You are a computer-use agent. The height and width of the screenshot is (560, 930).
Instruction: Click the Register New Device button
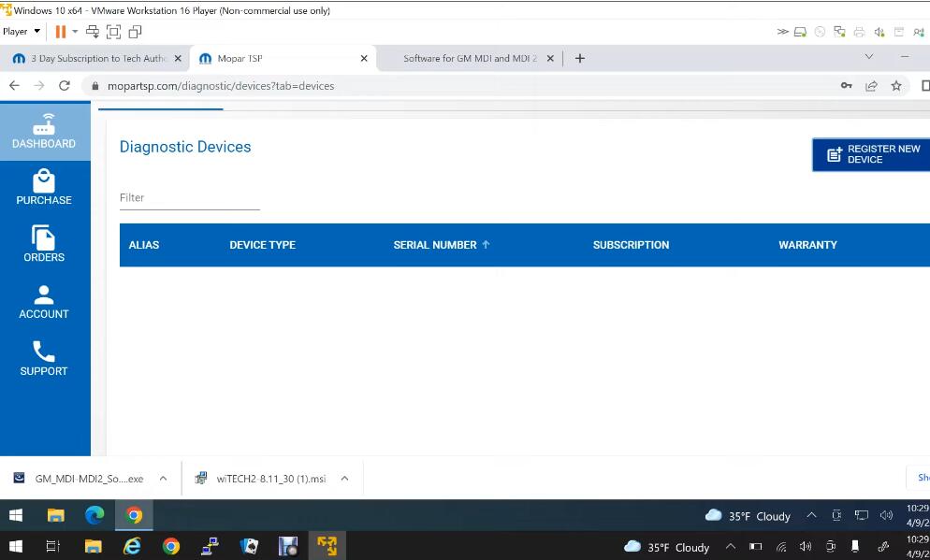pyautogui.click(x=871, y=154)
